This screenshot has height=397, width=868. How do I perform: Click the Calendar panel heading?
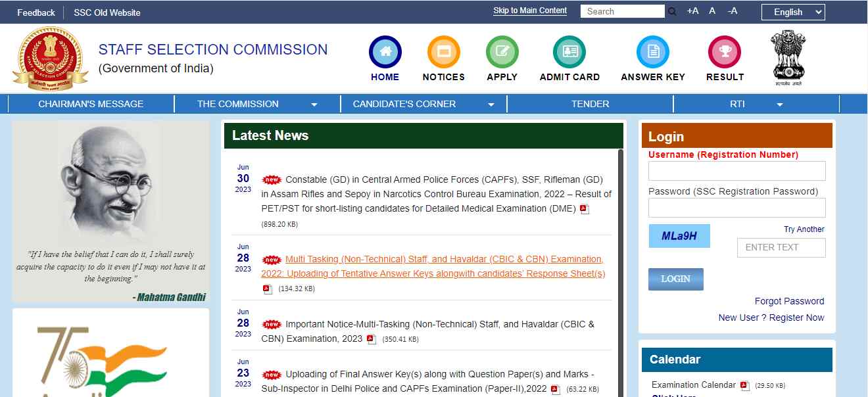pos(675,360)
